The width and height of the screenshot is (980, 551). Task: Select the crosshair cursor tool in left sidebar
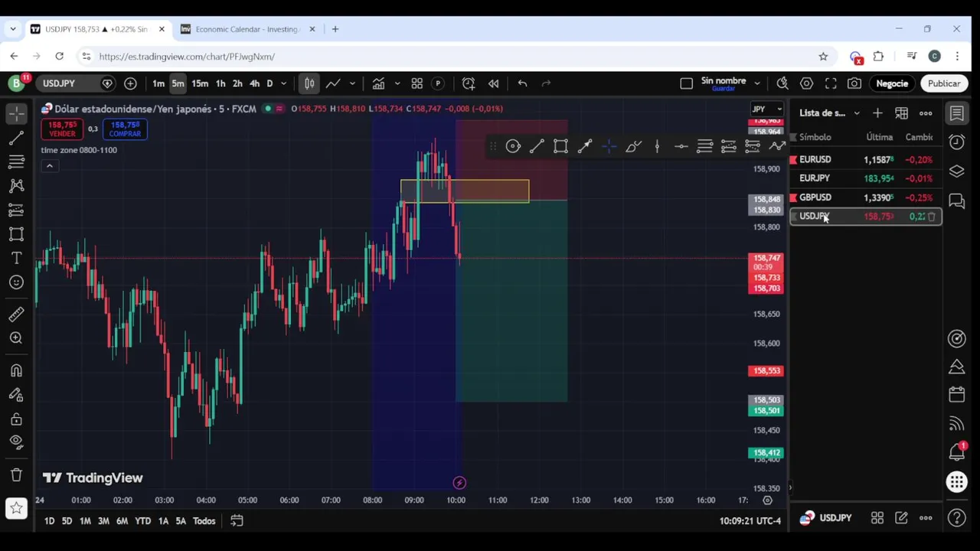(x=16, y=113)
